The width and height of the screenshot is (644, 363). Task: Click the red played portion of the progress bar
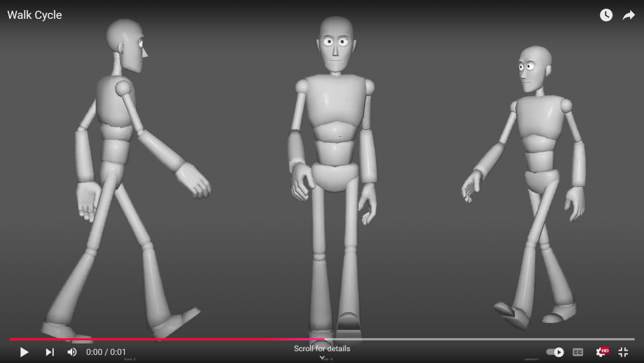(167, 339)
